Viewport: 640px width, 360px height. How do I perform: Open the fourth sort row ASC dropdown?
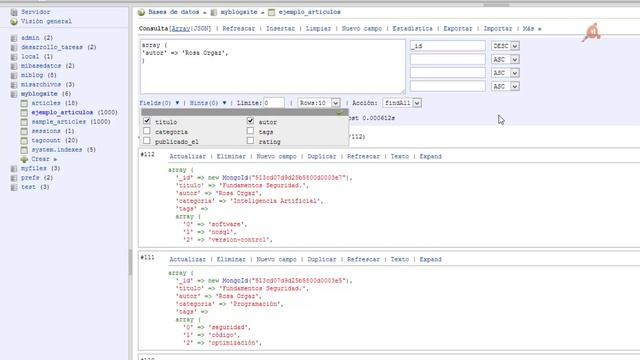(x=505, y=87)
